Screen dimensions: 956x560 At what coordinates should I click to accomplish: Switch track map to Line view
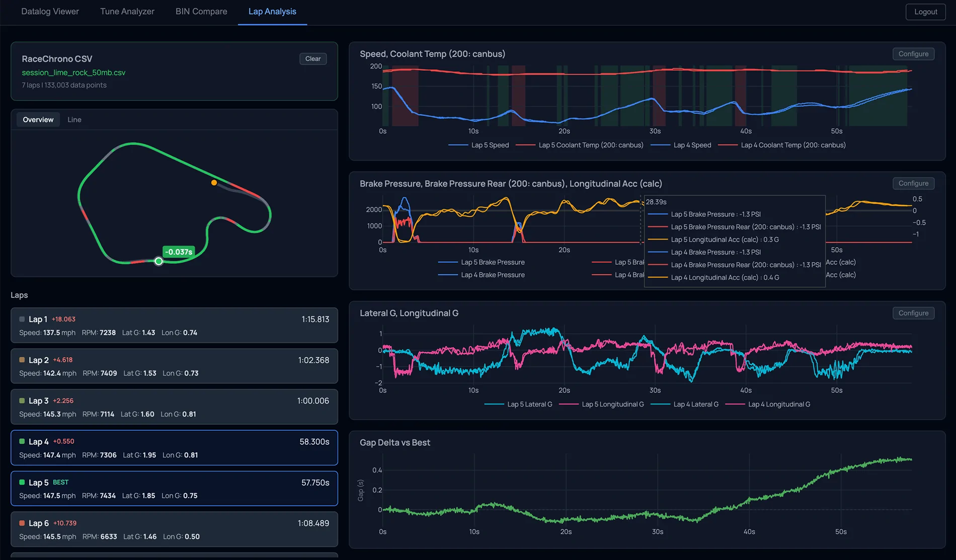74,120
